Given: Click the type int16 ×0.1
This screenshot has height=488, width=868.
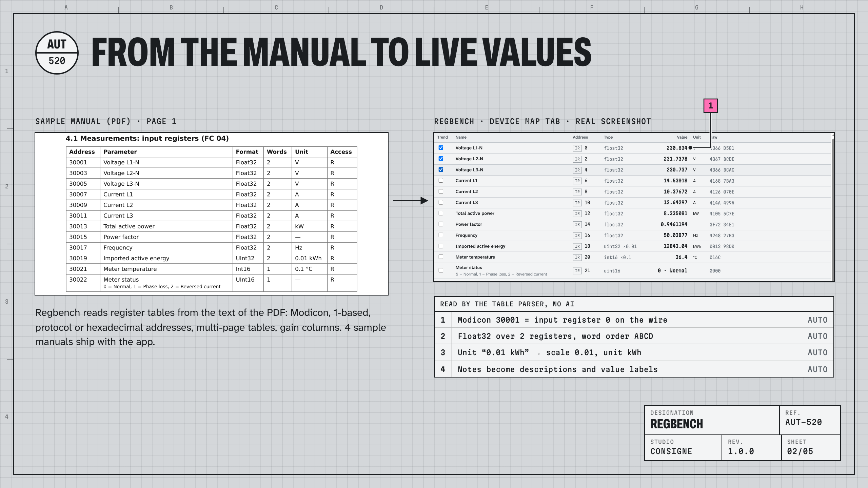Looking at the screenshot, I should pyautogui.click(x=617, y=258).
